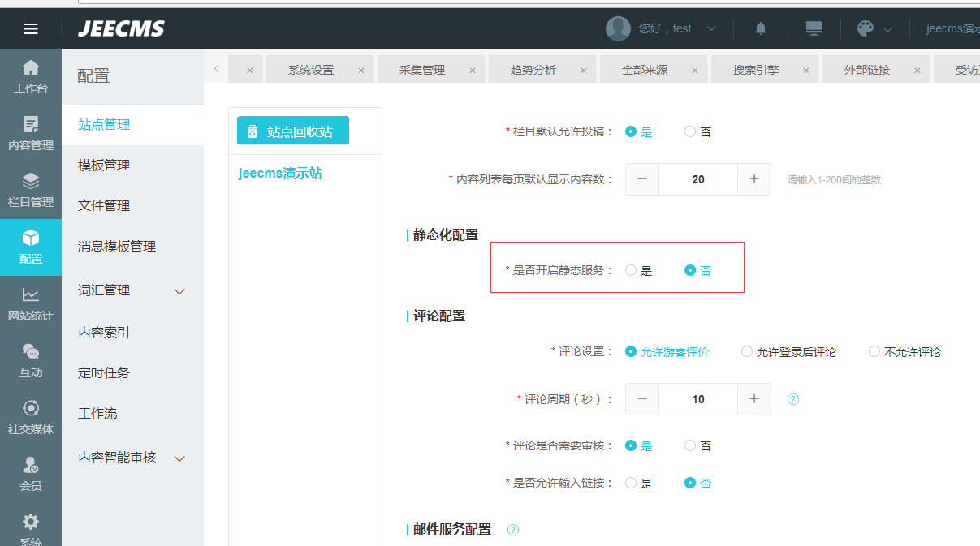Select the jeecms演示站 site link

280,174
